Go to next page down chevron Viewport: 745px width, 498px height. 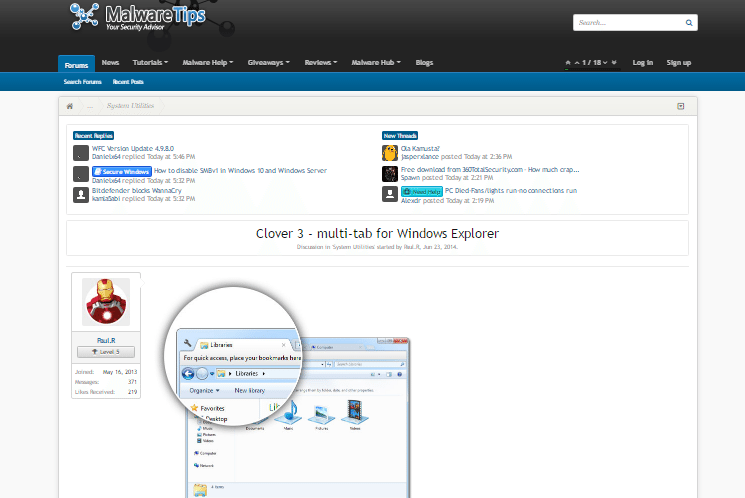pyautogui.click(x=605, y=63)
